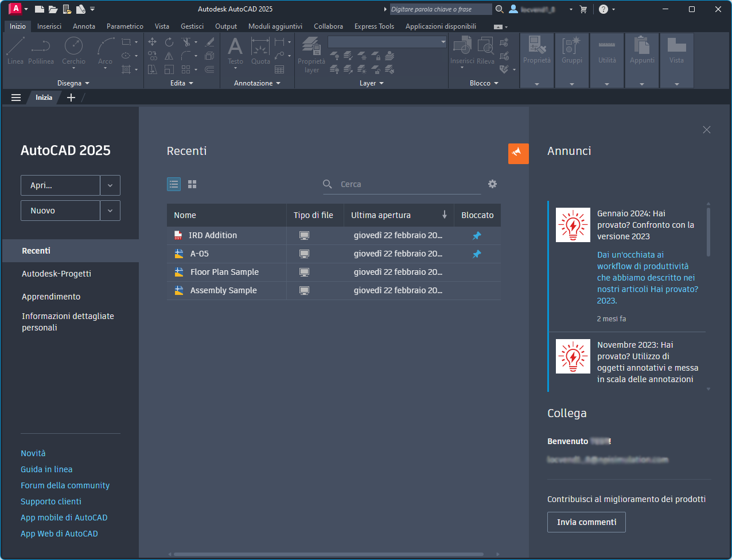Image resolution: width=732 pixels, height=560 pixels.
Task: Open the Guida in linea link
Action: tap(46, 469)
